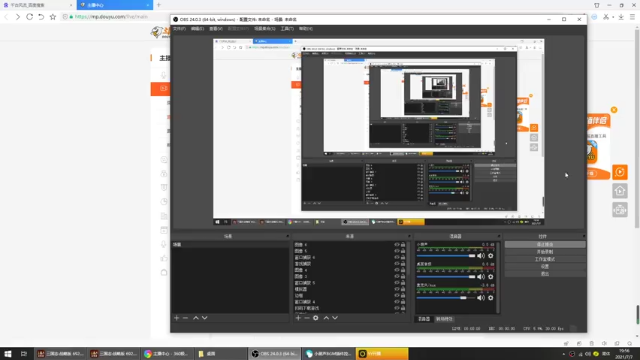Click the Start Streaming button in Controls
640x360 pixels.
coord(545,244)
